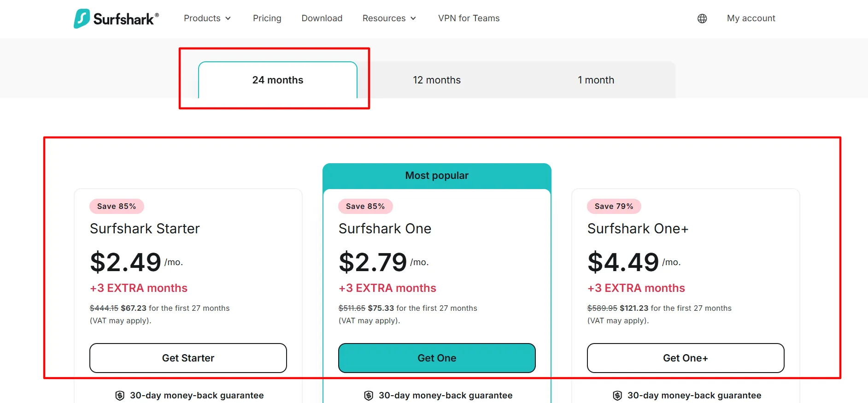Open My account
Screen dimensions: 868x403
tap(751, 18)
